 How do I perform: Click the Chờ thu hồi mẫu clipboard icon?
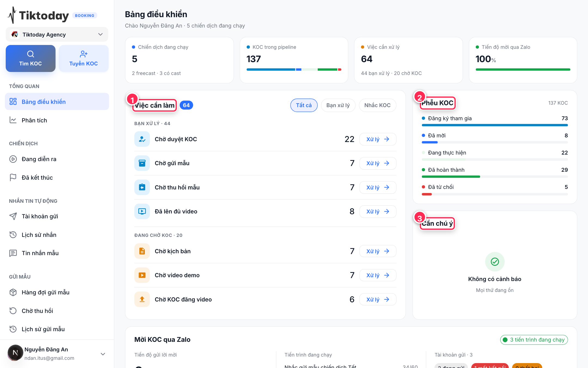[142, 187]
